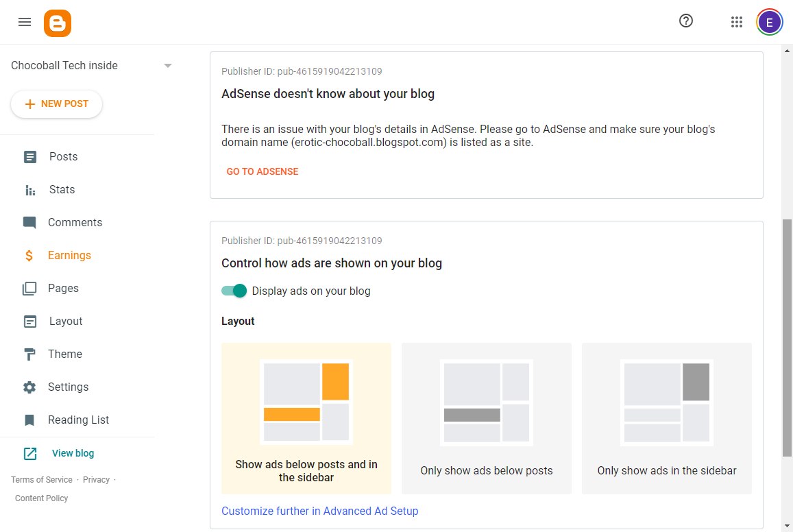Click the Posts document icon
This screenshot has width=793, height=532.
(30, 157)
